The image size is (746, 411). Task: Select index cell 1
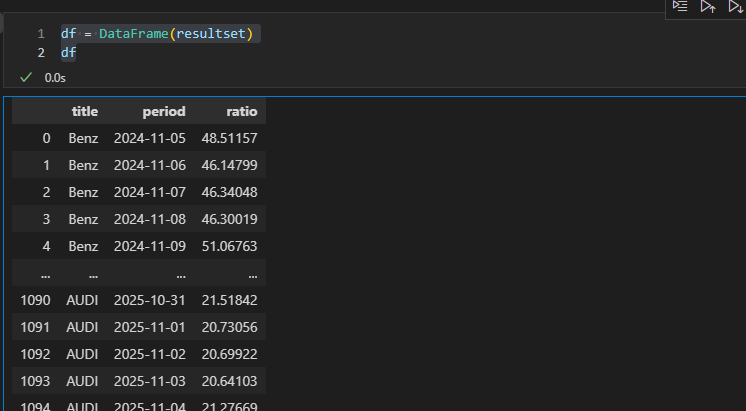(x=46, y=165)
